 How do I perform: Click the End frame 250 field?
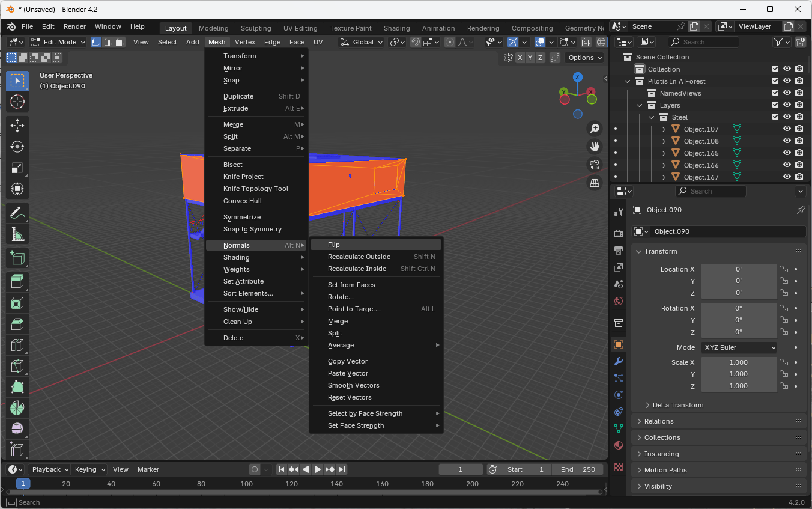coord(578,469)
